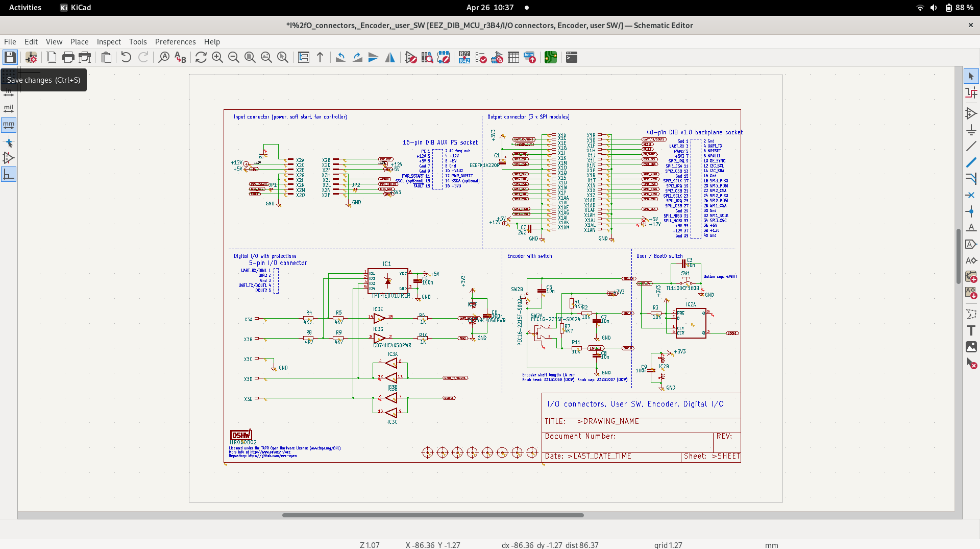This screenshot has height=549, width=980.
Task: Pick the Add Junction tool
Action: 971,211
